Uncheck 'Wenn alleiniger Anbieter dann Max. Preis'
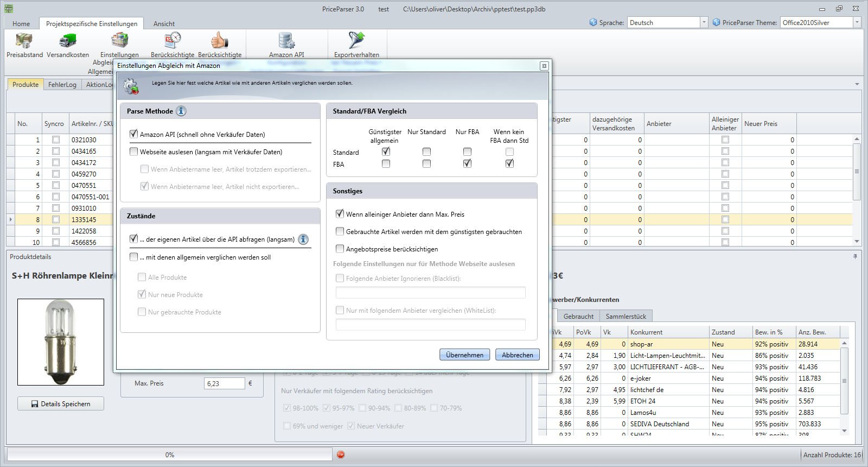The width and height of the screenshot is (868, 467). tap(340, 214)
